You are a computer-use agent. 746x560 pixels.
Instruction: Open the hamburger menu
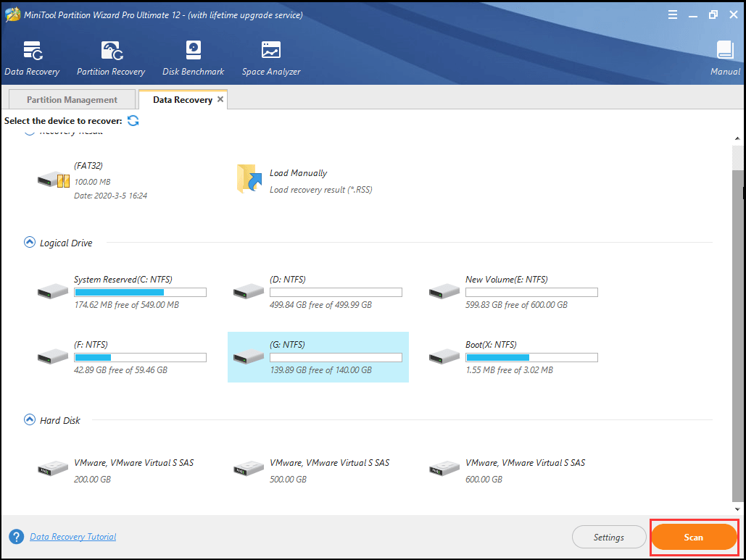coord(673,14)
